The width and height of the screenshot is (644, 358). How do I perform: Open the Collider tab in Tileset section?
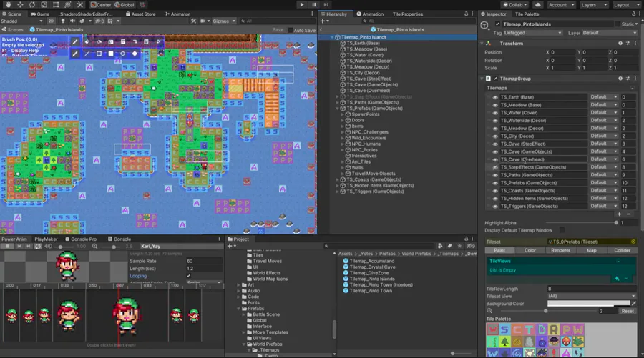point(622,250)
